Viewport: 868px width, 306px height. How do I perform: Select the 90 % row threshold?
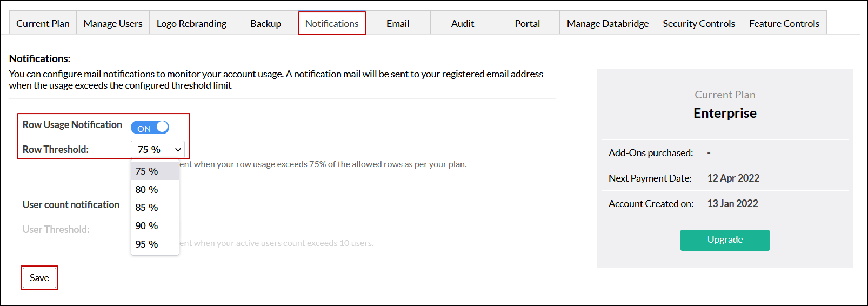pos(147,226)
